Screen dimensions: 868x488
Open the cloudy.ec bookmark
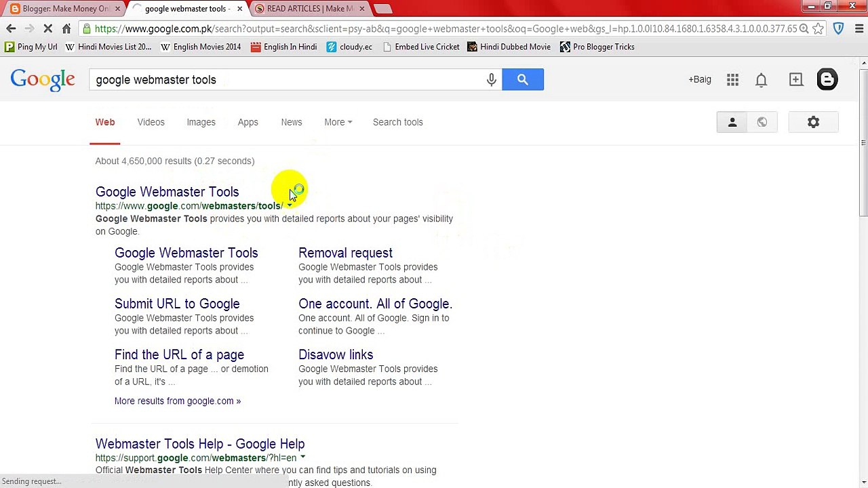coord(349,47)
